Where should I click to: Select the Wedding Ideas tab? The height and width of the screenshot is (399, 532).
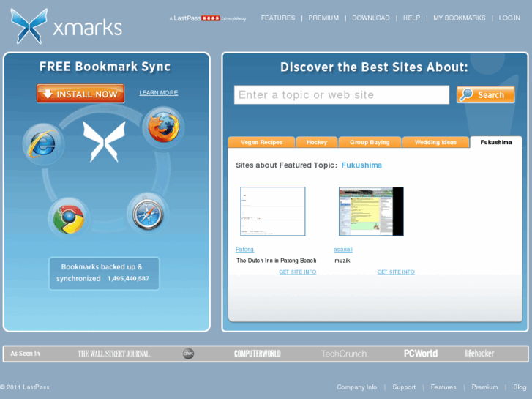435,142
